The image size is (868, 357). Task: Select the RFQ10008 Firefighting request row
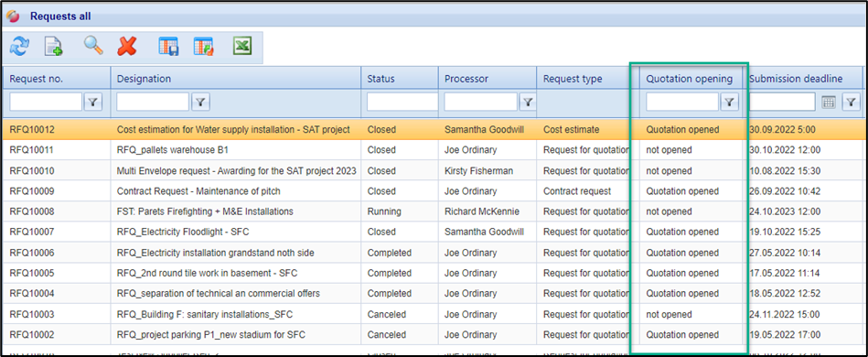pos(433,211)
